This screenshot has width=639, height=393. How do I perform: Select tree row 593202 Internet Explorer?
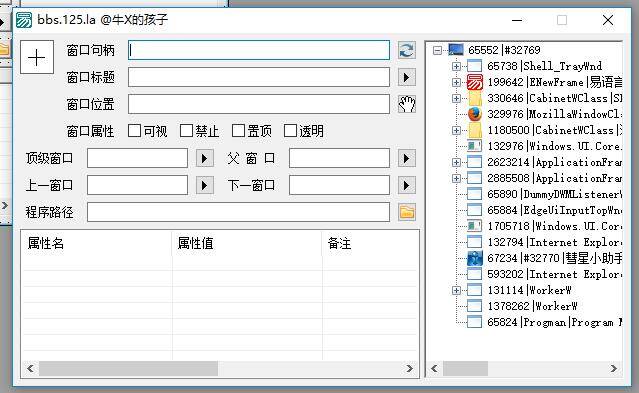[x=555, y=274]
